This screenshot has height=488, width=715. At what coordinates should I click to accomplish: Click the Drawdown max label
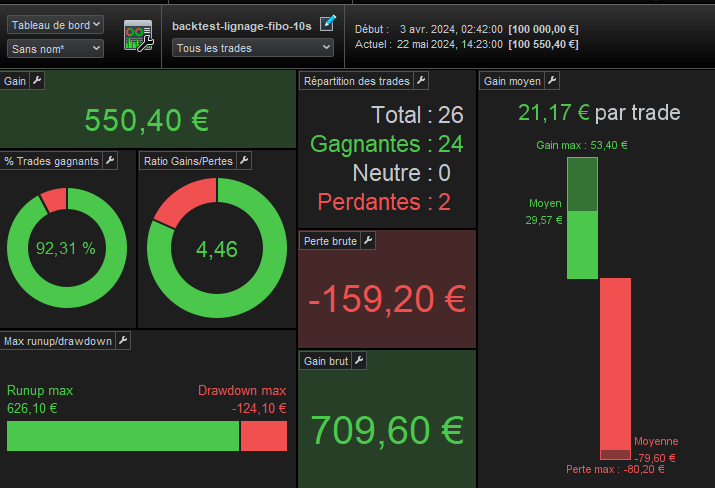click(242, 390)
